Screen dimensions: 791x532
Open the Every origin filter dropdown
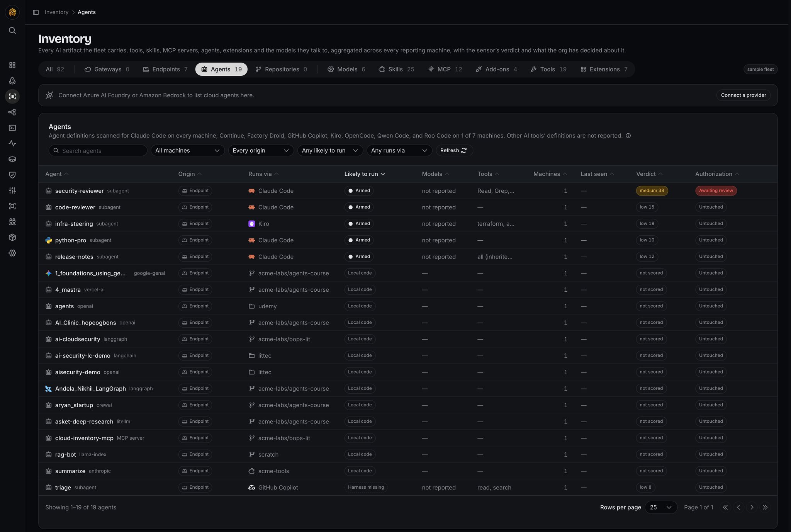[261, 151]
